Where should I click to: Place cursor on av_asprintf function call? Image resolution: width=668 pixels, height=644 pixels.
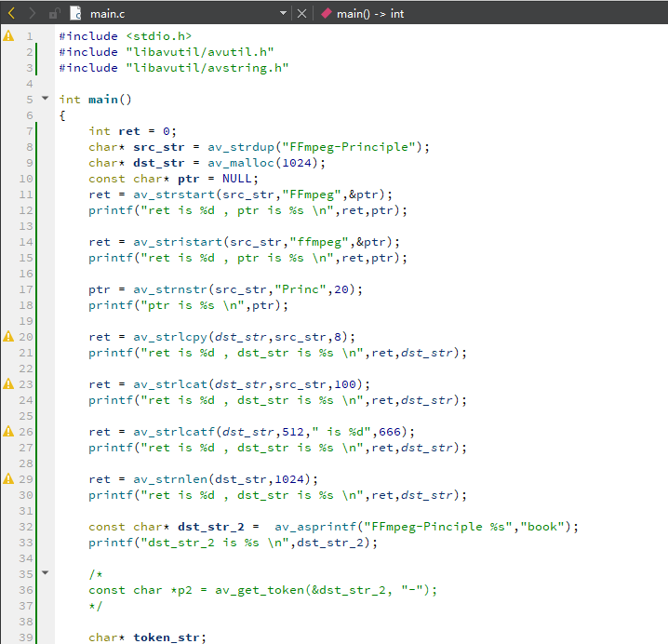[314, 527]
